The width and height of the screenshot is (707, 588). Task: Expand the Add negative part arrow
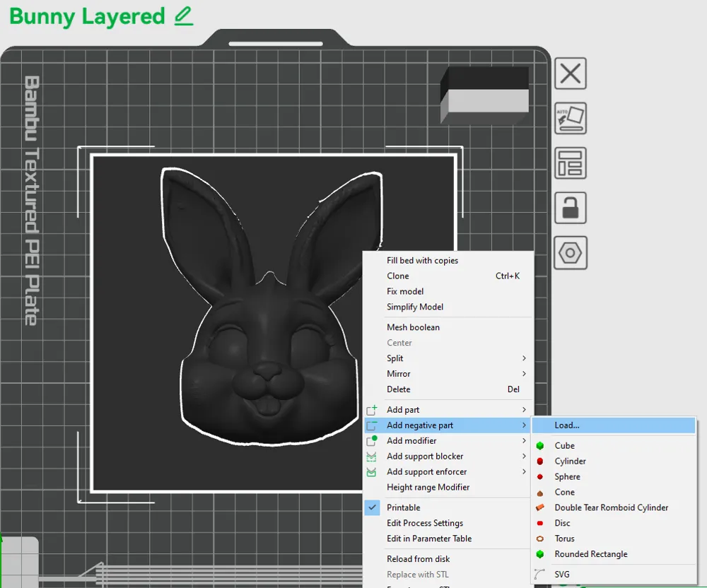[524, 425]
